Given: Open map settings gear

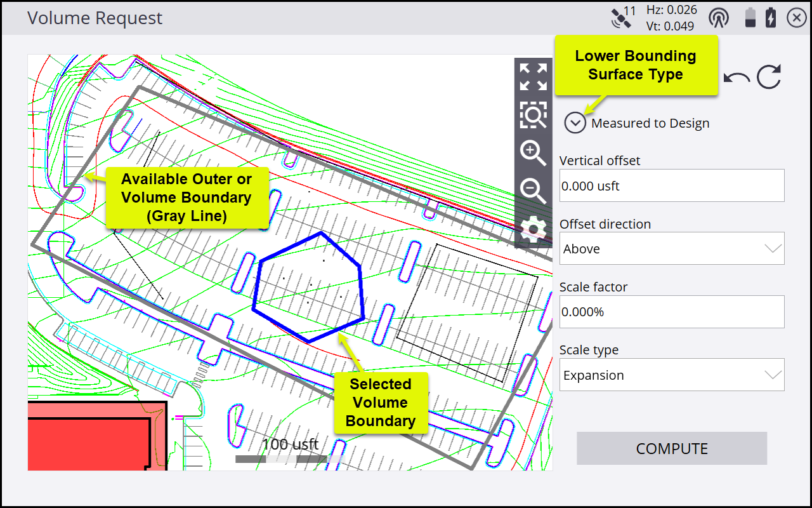Looking at the screenshot, I should click(x=533, y=229).
